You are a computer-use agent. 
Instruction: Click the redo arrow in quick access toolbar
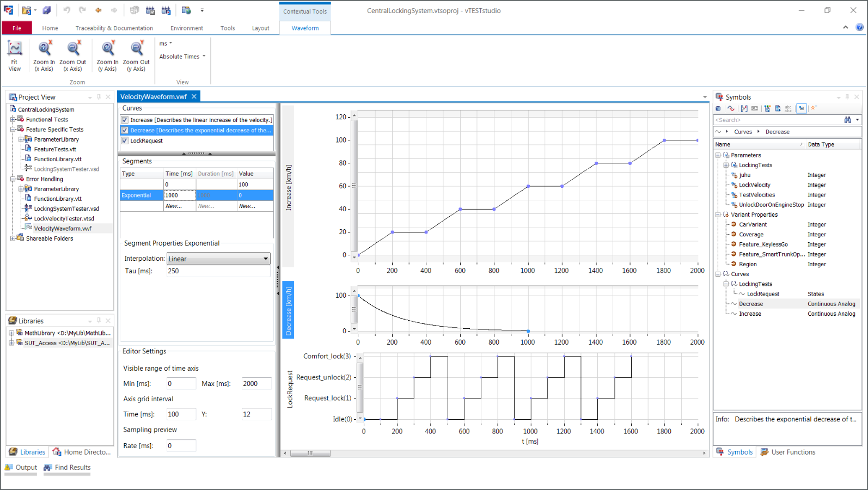click(82, 10)
